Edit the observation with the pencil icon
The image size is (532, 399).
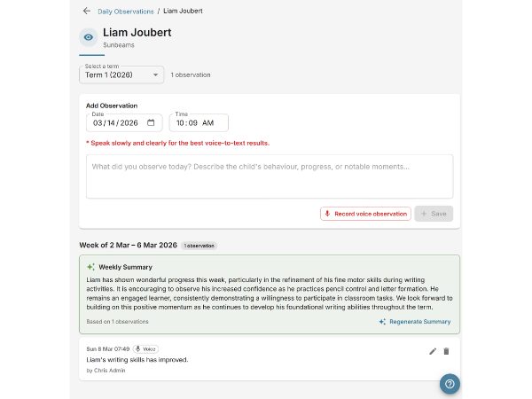tap(433, 351)
